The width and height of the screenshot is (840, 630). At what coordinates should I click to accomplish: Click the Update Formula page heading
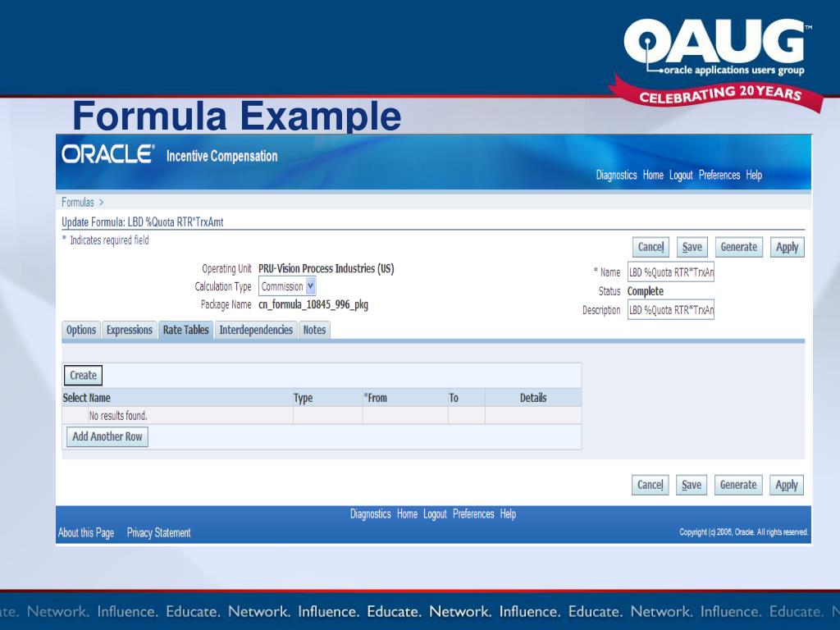click(x=143, y=221)
